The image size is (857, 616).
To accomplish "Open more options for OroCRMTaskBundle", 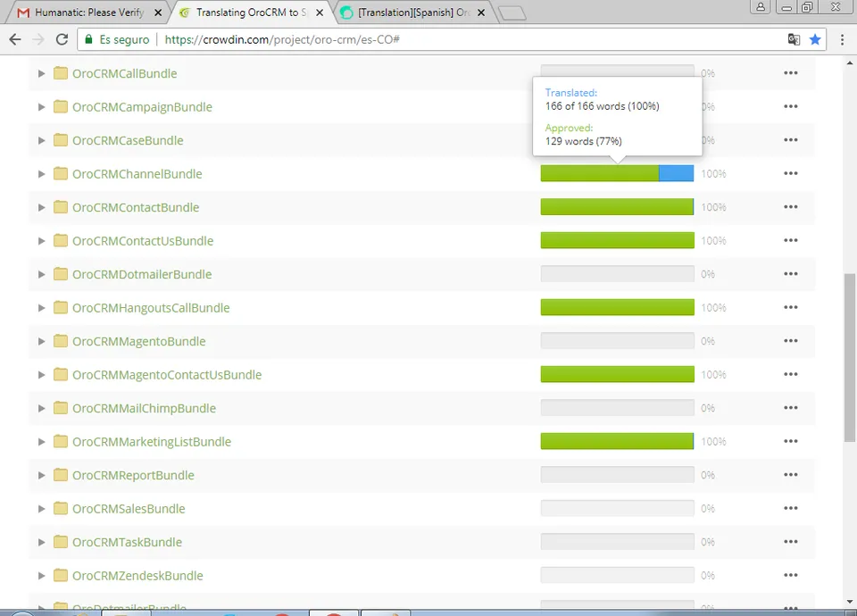I will pos(790,542).
